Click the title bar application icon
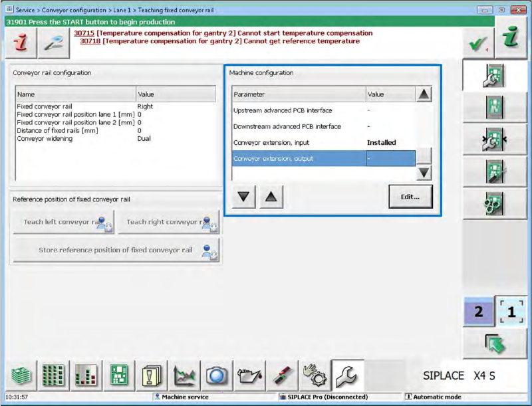Viewport: 532px width, 406px height. [9, 10]
